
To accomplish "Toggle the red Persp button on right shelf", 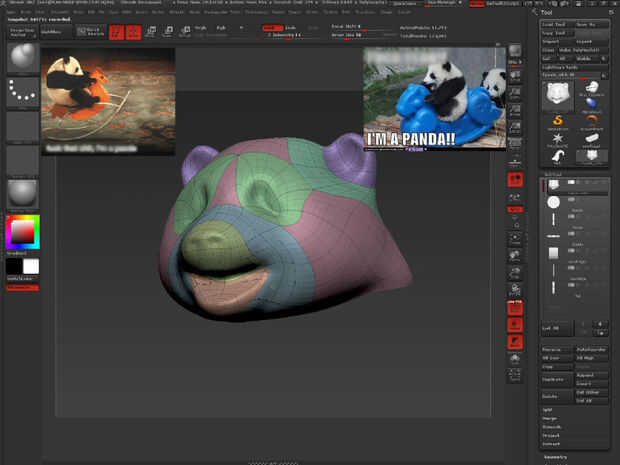I will pos(515,179).
